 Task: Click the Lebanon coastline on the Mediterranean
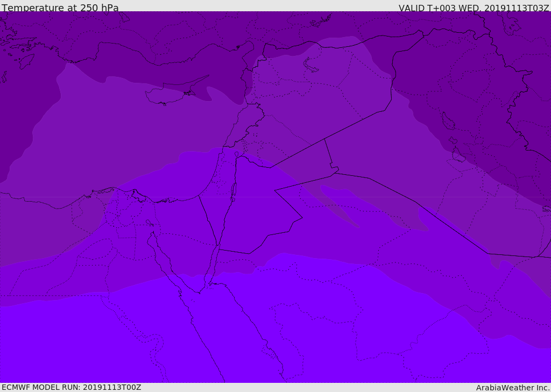[234, 129]
